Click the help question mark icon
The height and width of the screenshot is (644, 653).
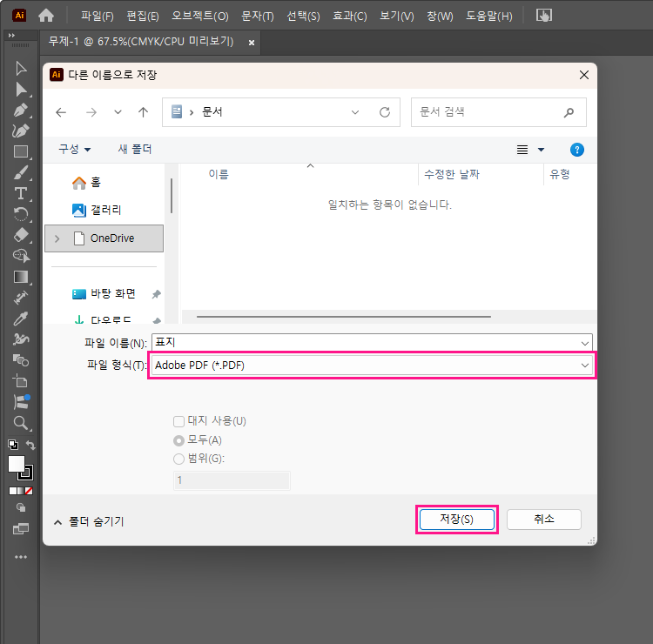tap(576, 150)
